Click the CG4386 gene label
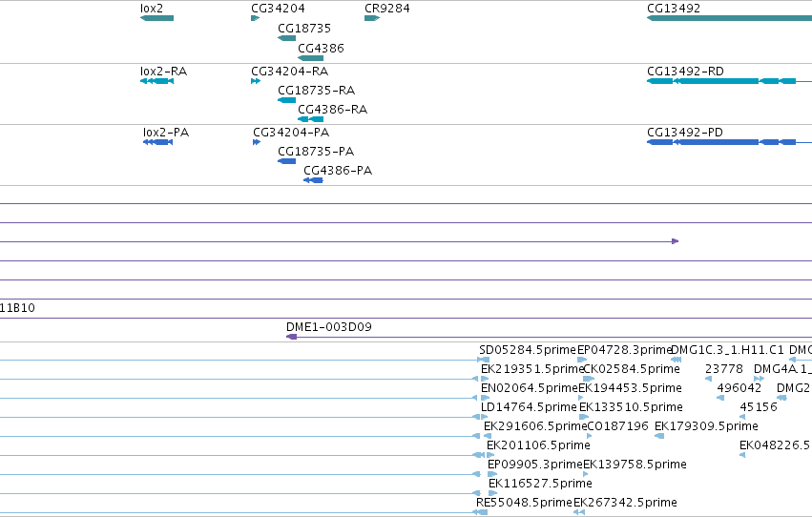Image resolution: width=812 pixels, height=517 pixels. [x=321, y=48]
